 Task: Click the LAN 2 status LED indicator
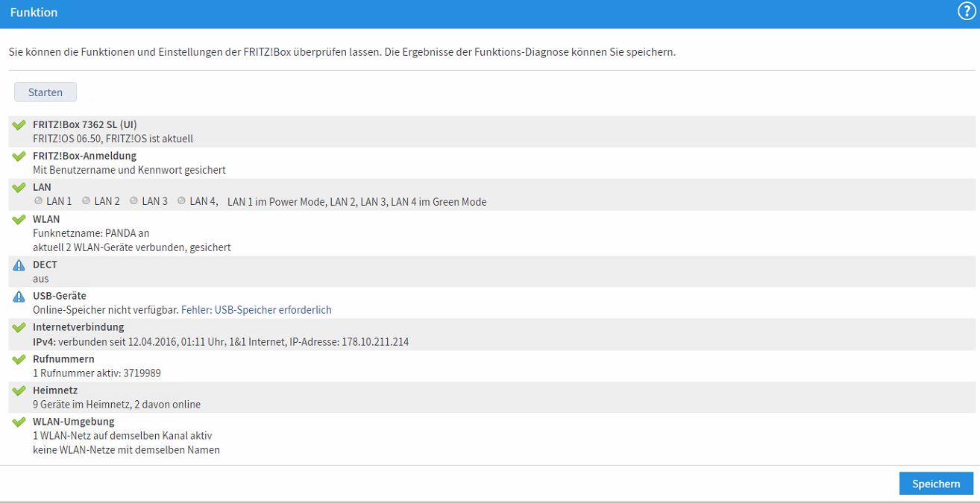(86, 201)
